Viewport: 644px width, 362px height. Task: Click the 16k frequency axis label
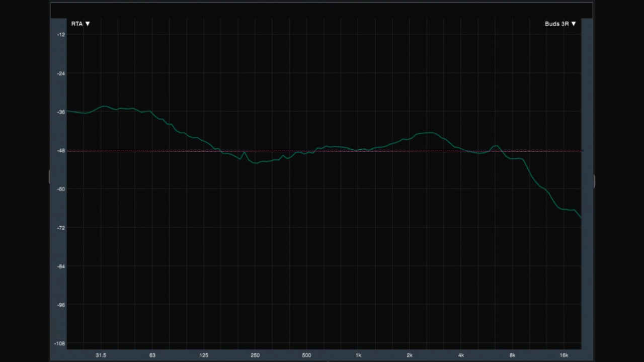point(563,354)
